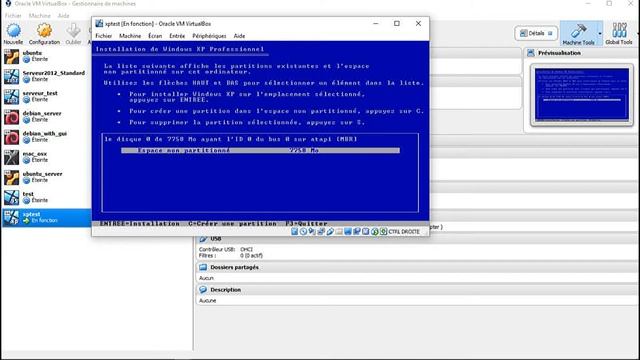The width and height of the screenshot is (640, 360).
Task: Select the mac_osx machine
Action: tap(46, 157)
